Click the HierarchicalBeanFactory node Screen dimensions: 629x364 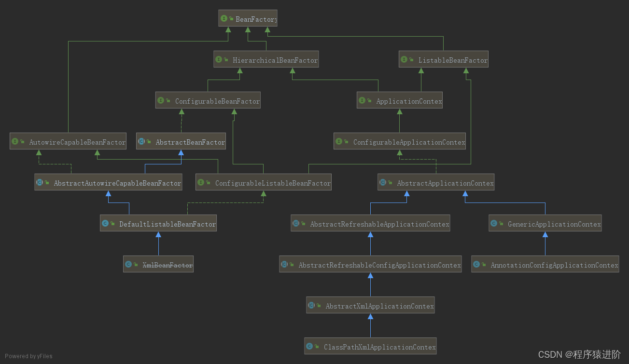266,60
